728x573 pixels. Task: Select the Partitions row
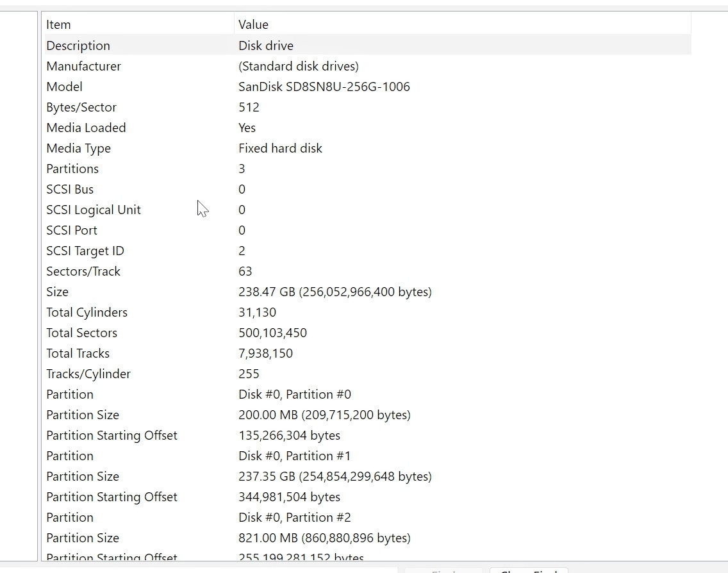coord(368,169)
